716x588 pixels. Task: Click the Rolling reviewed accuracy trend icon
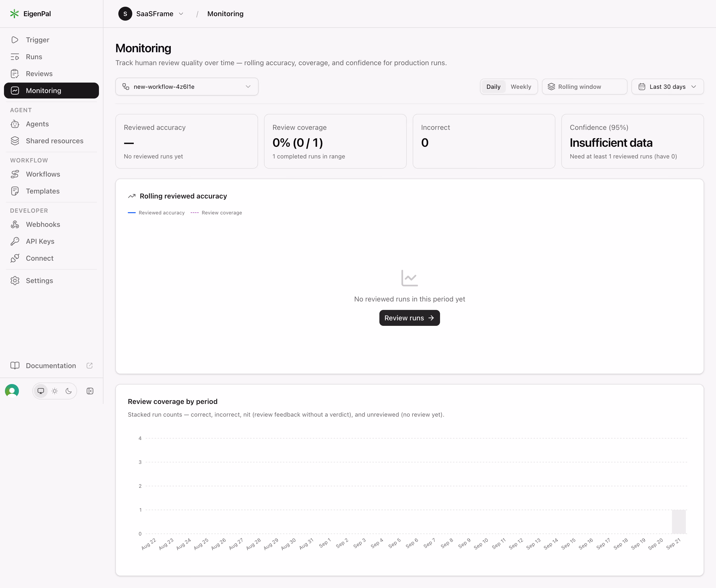point(132,196)
